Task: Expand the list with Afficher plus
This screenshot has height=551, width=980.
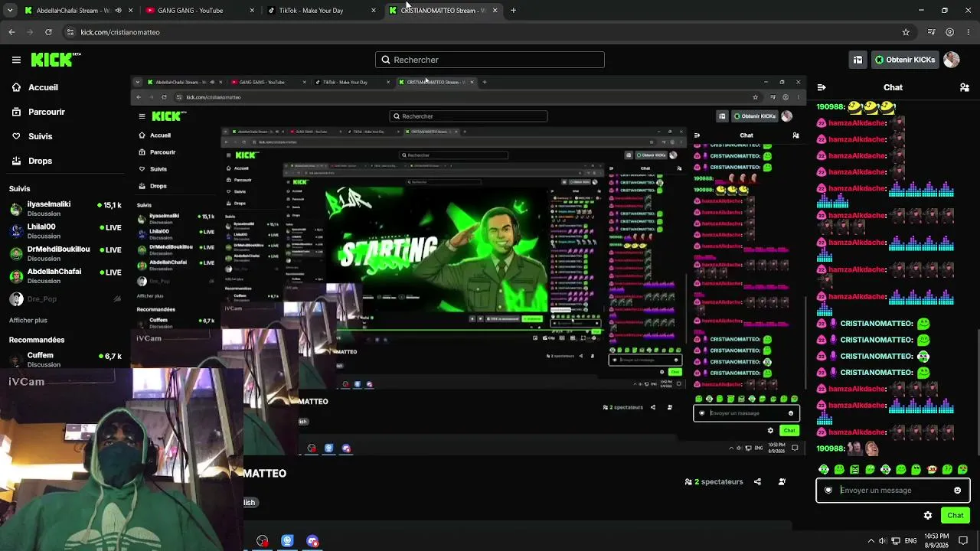Action: click(28, 321)
